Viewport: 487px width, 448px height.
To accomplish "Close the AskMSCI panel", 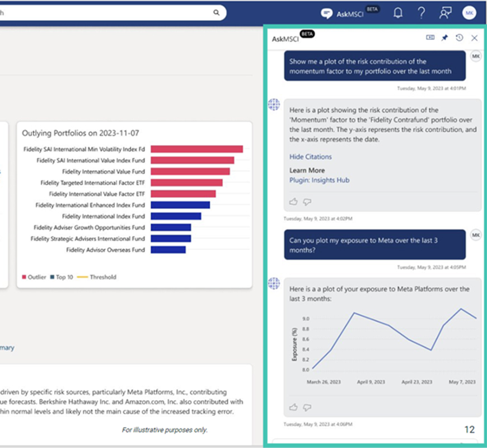I will tap(474, 38).
